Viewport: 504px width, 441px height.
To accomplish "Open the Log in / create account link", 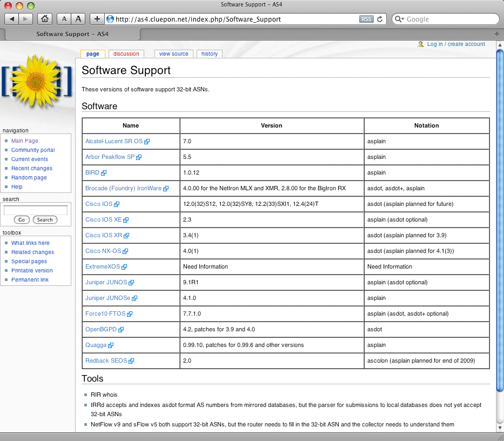I will pos(455,44).
